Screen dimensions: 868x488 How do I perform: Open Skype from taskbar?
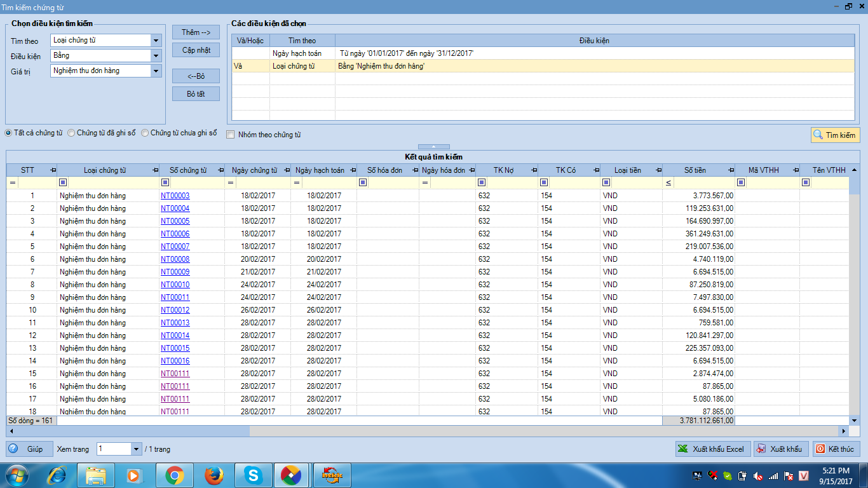(253, 475)
